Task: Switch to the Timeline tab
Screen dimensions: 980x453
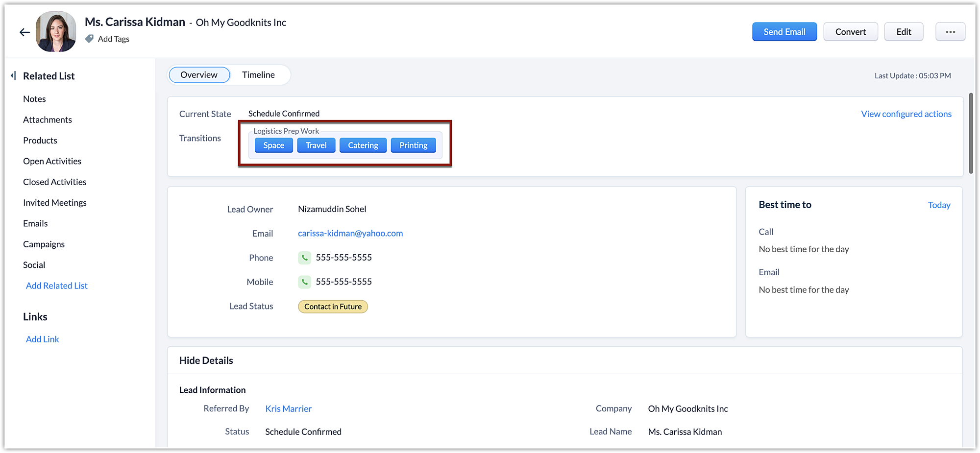Action: (258, 75)
